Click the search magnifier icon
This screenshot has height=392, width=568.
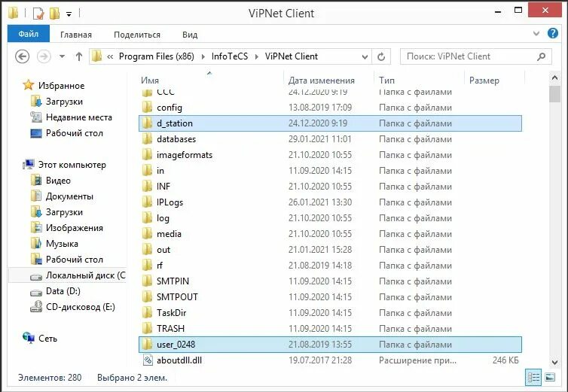pyautogui.click(x=541, y=56)
